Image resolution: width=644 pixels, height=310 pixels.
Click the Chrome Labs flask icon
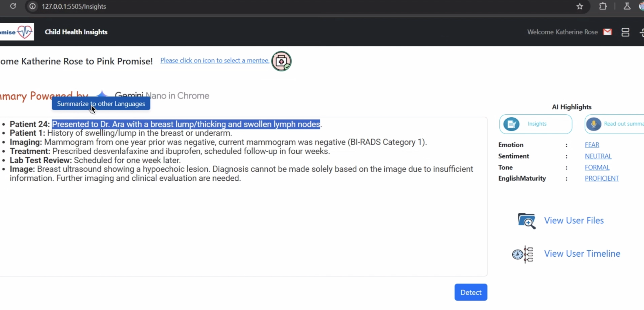pos(627,6)
